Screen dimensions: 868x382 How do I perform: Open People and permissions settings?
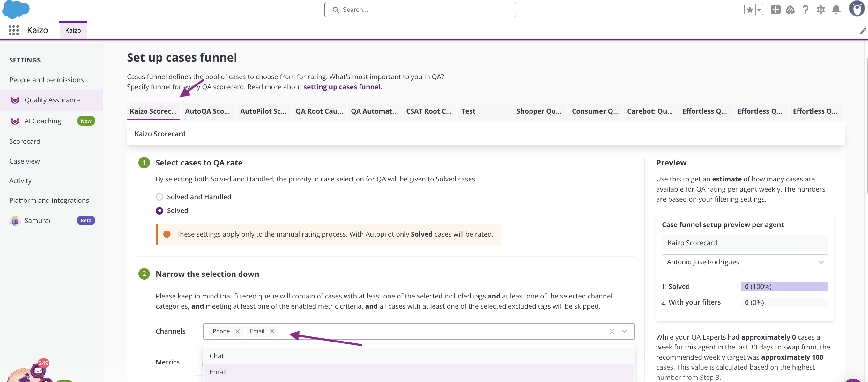[x=47, y=80]
